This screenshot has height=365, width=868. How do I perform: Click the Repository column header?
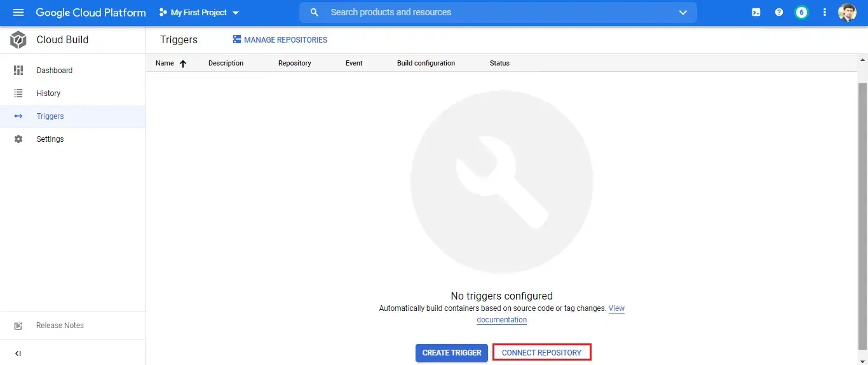pyautogui.click(x=295, y=64)
